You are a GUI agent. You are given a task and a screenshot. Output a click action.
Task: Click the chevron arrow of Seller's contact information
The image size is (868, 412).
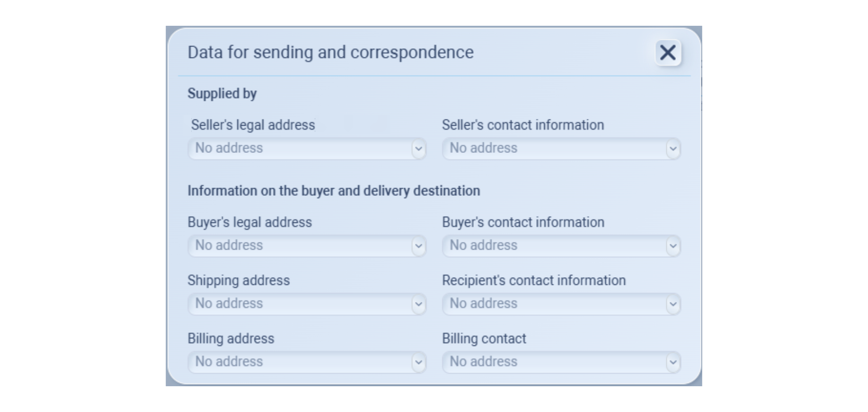pyautogui.click(x=673, y=149)
